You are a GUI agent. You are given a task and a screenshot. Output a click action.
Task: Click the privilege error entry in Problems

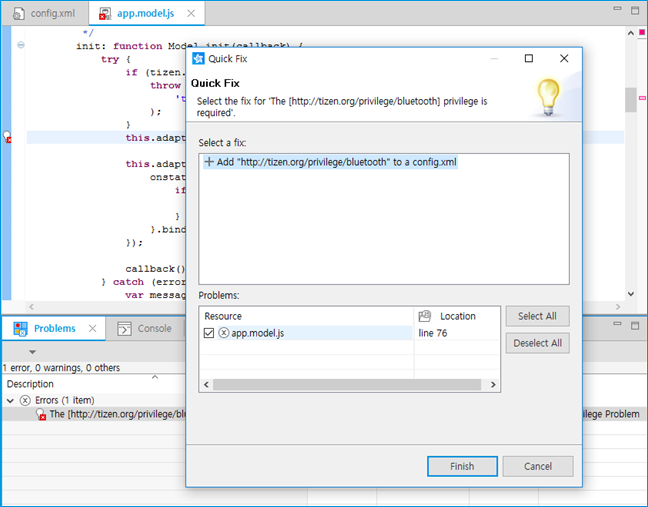(x=110, y=414)
